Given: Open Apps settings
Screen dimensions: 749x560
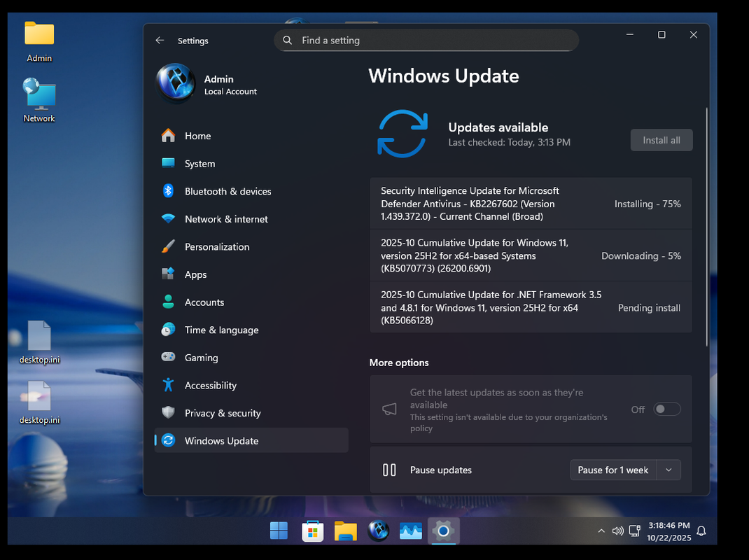Looking at the screenshot, I should coord(251,274).
